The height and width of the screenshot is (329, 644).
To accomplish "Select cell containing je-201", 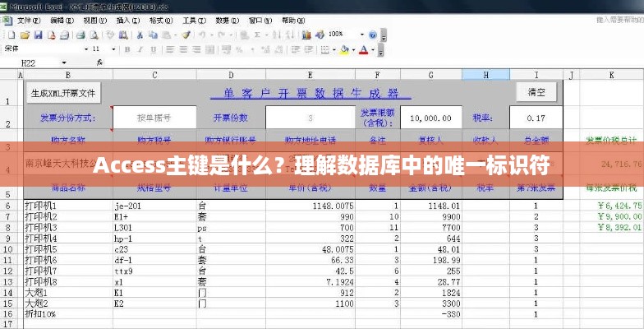I will coord(154,206).
